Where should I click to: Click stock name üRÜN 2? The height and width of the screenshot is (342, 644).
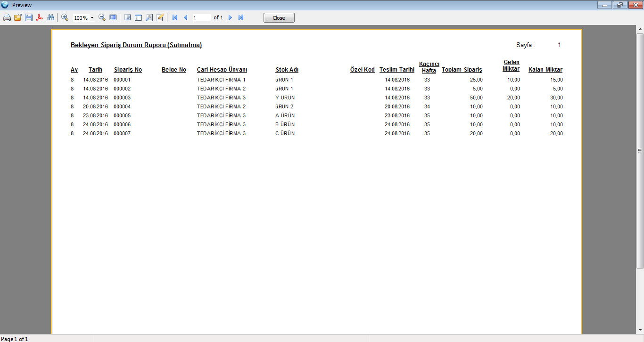pyautogui.click(x=285, y=106)
